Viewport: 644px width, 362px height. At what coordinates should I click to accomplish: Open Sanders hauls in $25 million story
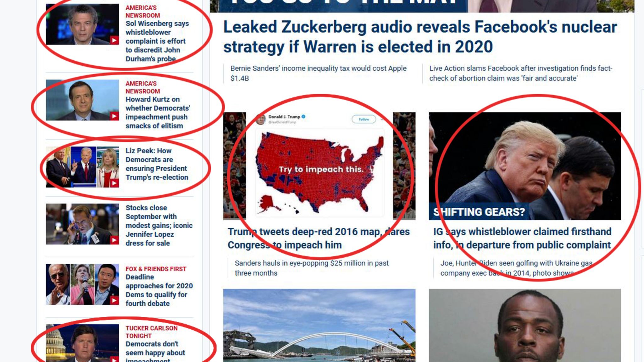pyautogui.click(x=312, y=268)
